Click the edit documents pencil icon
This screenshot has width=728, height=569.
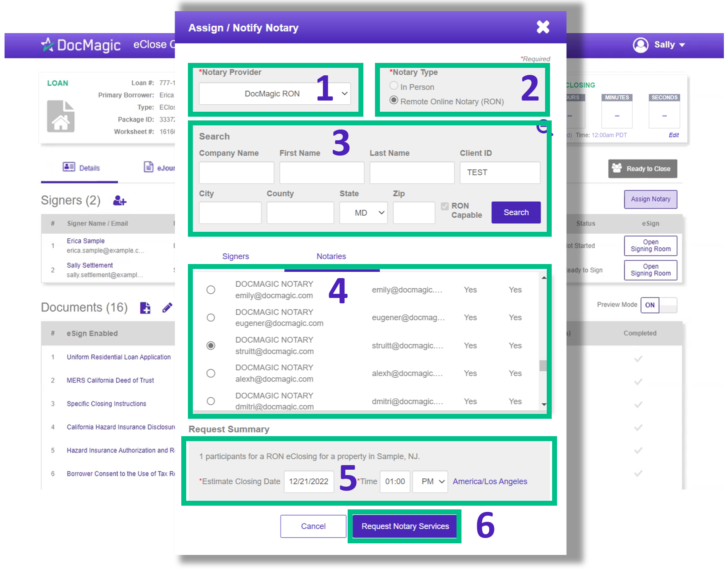pyautogui.click(x=167, y=308)
